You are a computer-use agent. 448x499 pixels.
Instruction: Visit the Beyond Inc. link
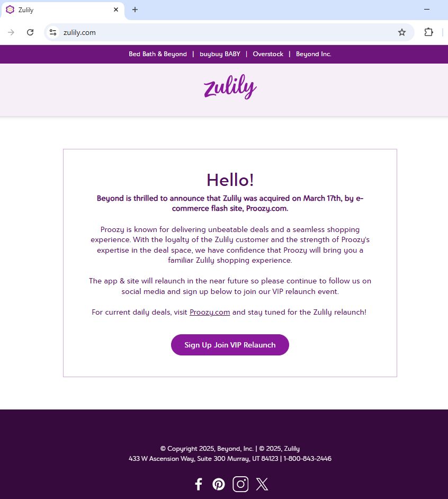[x=313, y=54]
